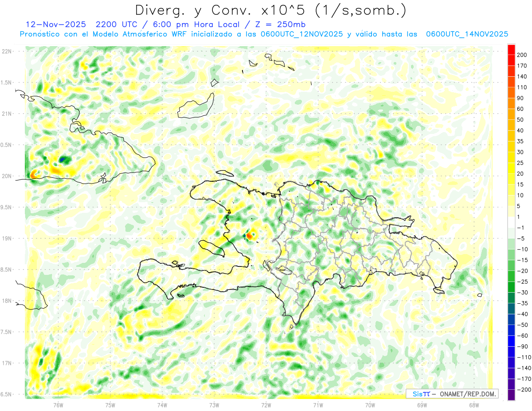532x411 pixels.
Task: Click the '-200' colorbar value
Action: (524, 390)
